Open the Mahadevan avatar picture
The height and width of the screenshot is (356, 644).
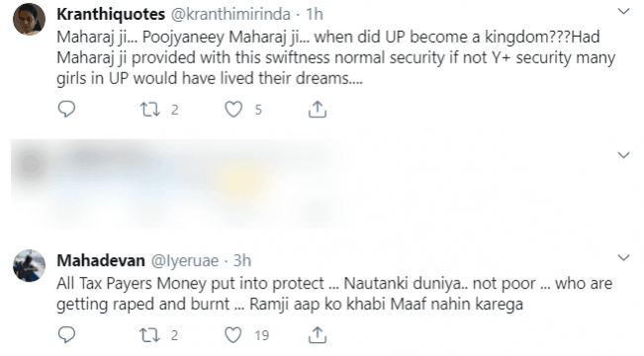[x=29, y=265]
